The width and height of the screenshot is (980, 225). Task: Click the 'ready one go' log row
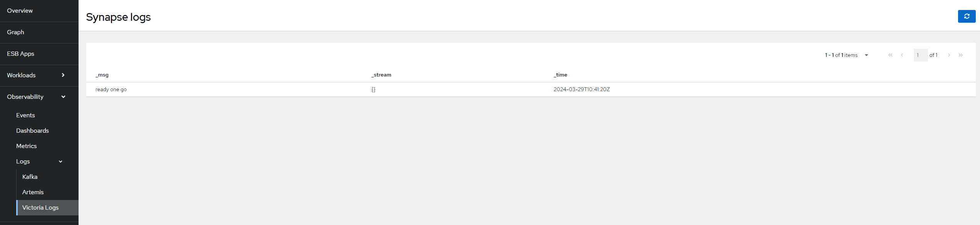(x=111, y=90)
